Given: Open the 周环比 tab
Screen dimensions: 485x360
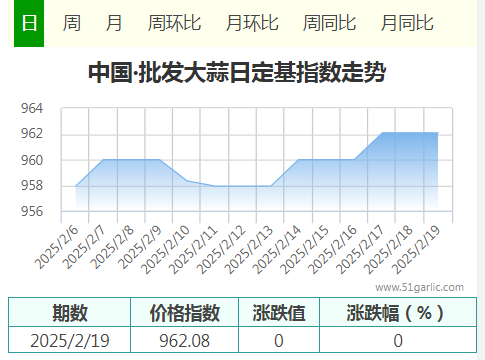Looking at the screenshot, I should point(174,23).
